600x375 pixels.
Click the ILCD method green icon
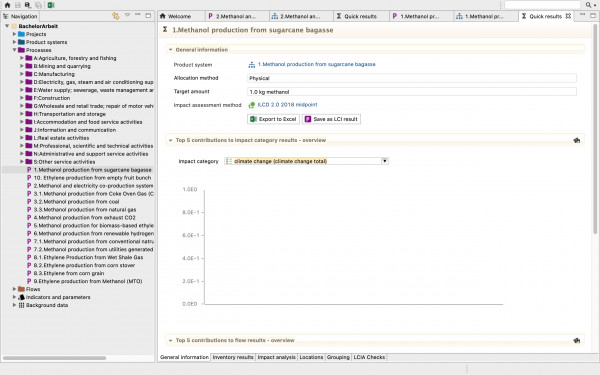[x=251, y=105]
